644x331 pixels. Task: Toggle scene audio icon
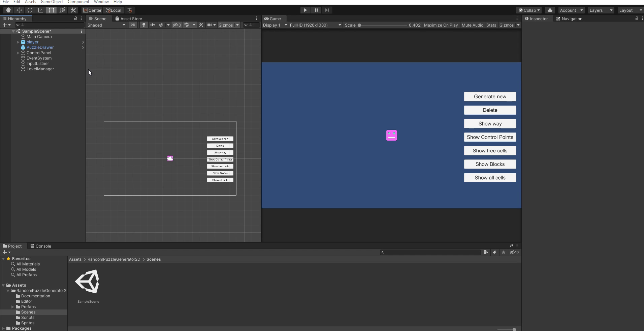click(x=153, y=25)
